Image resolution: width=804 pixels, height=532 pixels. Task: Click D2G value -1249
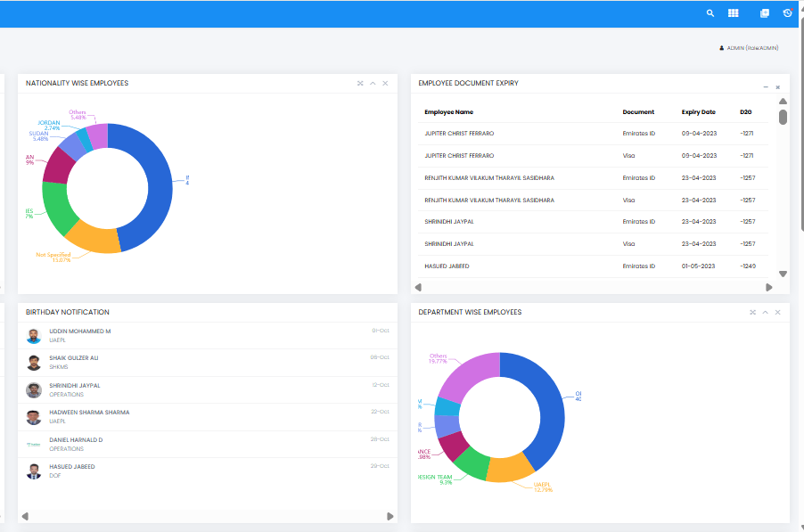[748, 266]
